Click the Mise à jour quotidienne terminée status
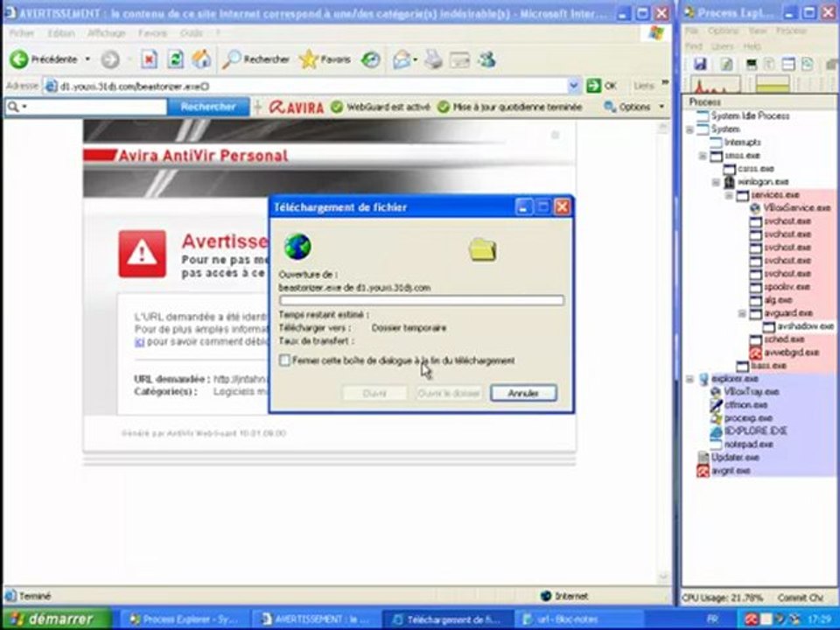 [509, 107]
